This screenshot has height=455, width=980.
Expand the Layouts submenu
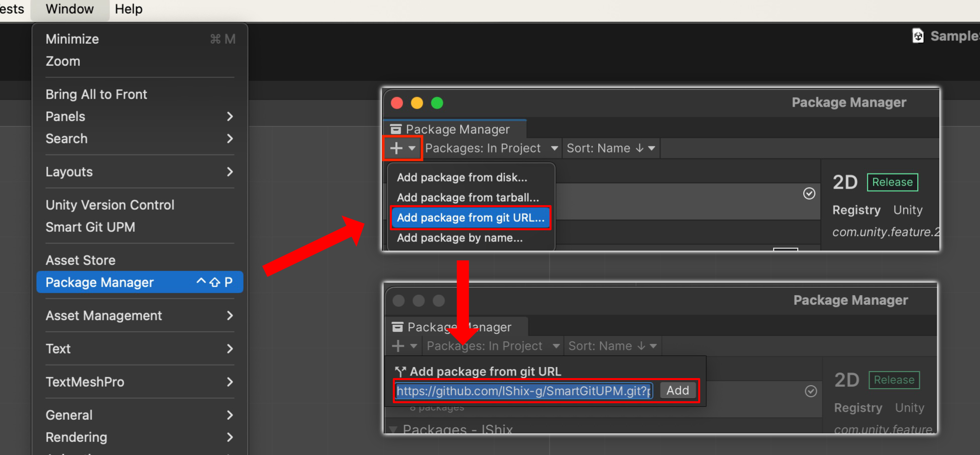pos(140,171)
